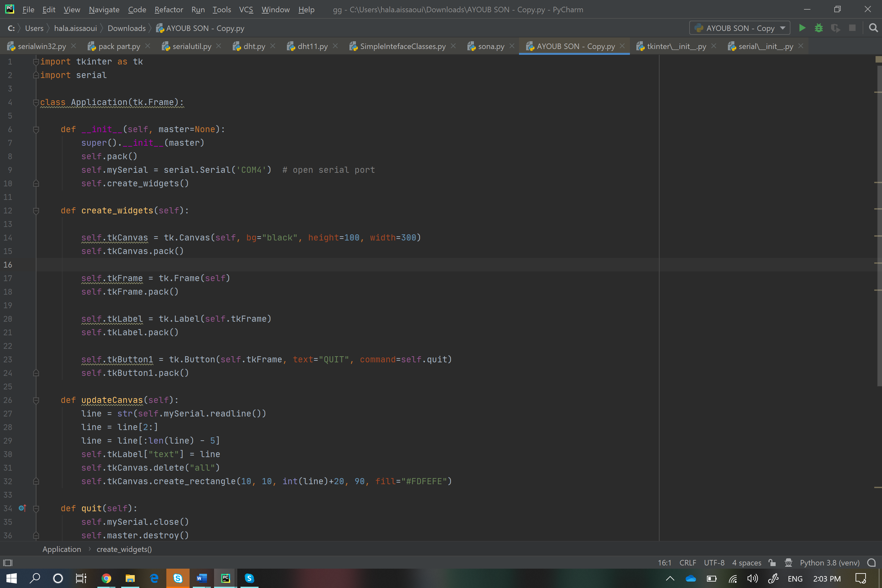Open the Python 3.8 (venv) interpreter selector
Screen dimensions: 882x588
pyautogui.click(x=829, y=563)
